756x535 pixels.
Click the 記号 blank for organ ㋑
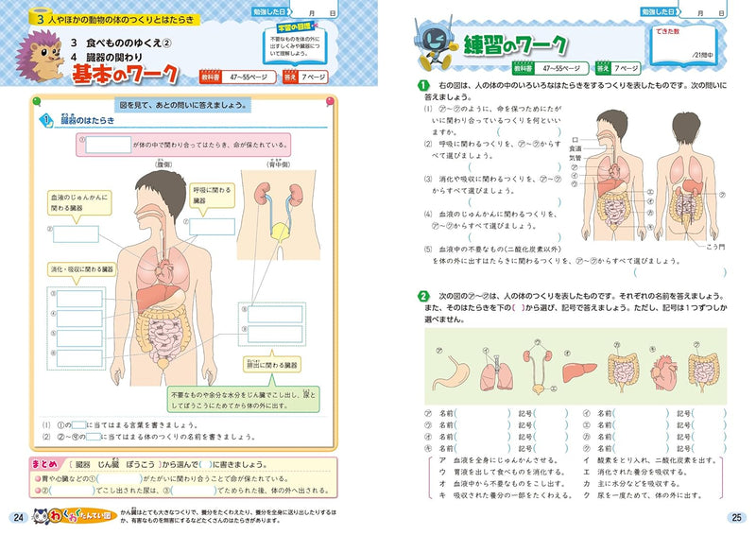point(709,413)
